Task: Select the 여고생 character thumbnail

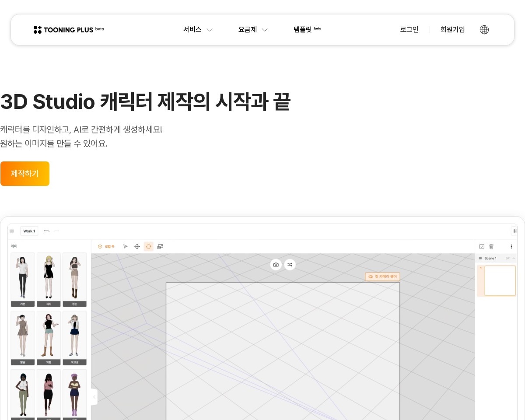Action: tap(74, 338)
